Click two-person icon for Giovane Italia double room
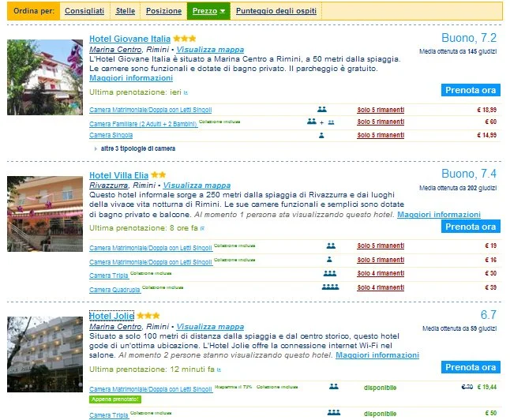 tap(322, 109)
